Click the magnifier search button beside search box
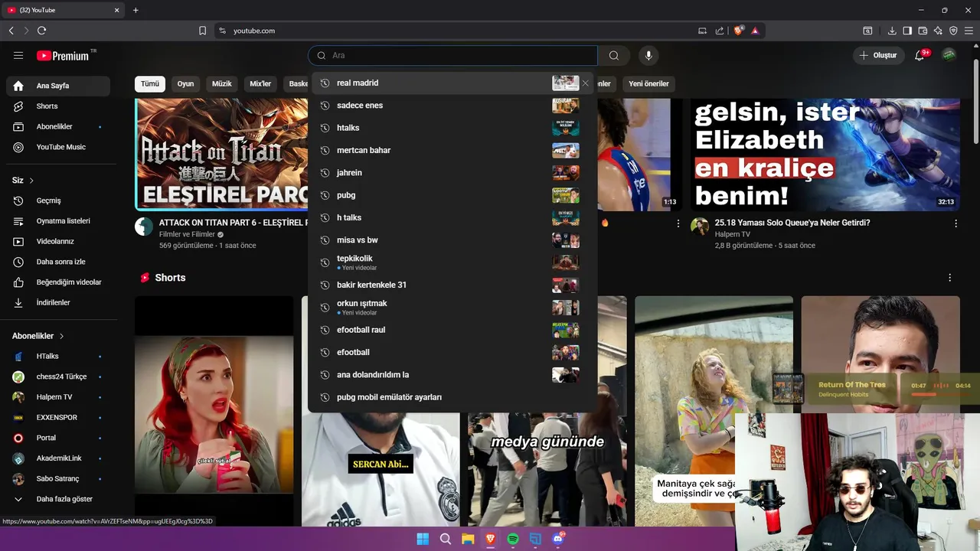This screenshot has width=980, height=551. click(614, 55)
